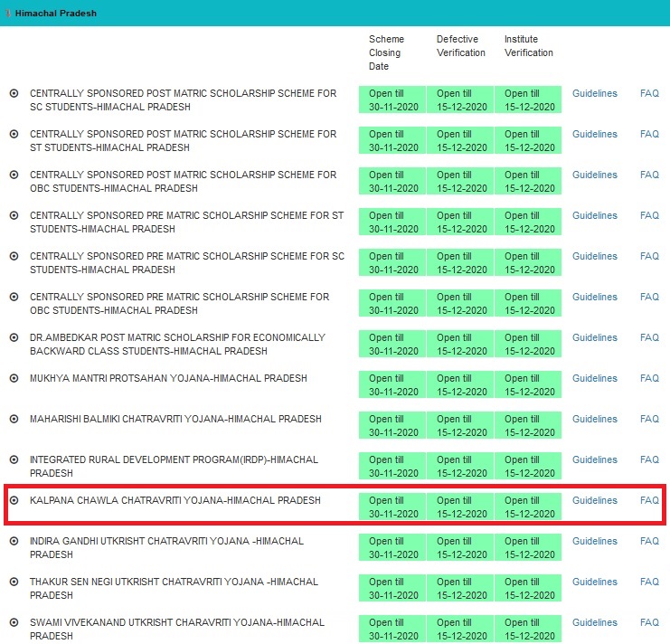This screenshot has height=644, width=670.
Task: Click Kalpana Chawla institute verification date cell
Action: [x=528, y=507]
